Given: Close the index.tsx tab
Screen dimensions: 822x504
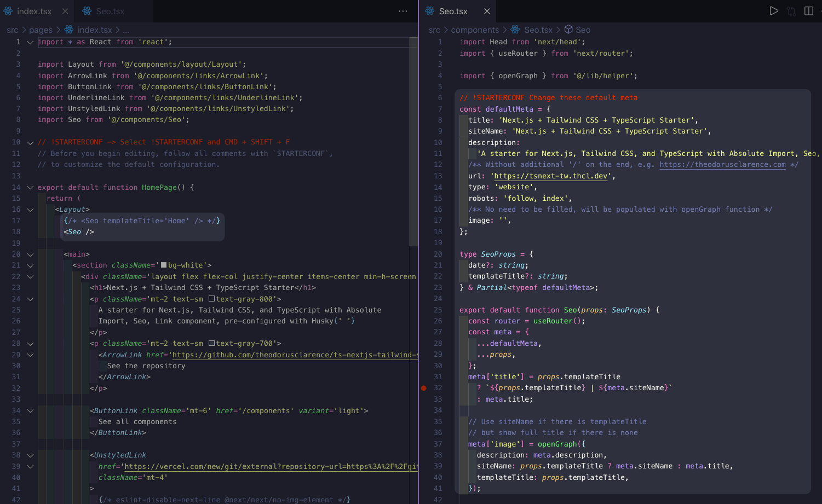Looking at the screenshot, I should coord(65,11).
